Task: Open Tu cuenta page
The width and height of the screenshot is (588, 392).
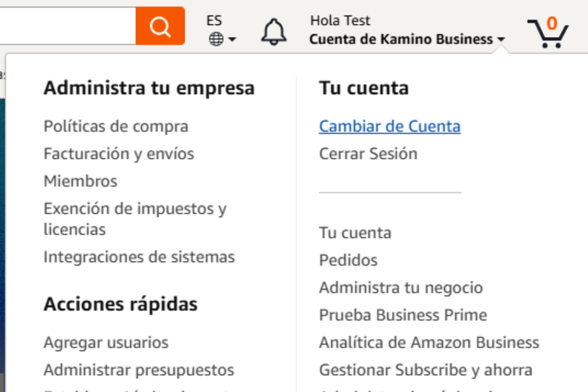Action: coord(354,233)
